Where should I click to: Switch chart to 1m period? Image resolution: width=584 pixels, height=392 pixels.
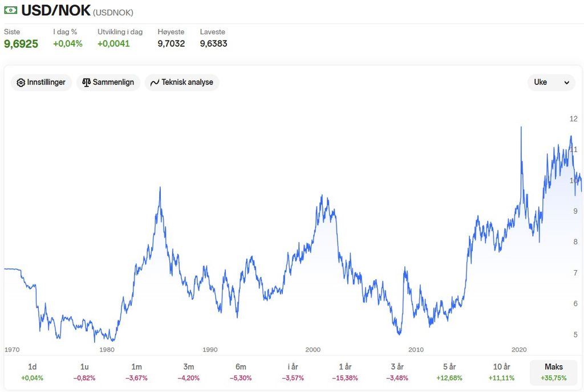(136, 372)
